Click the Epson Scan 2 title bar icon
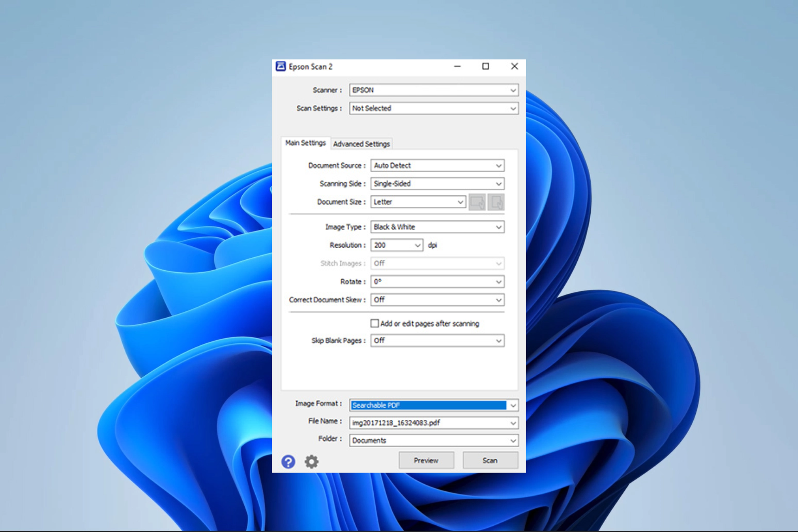 (281, 66)
